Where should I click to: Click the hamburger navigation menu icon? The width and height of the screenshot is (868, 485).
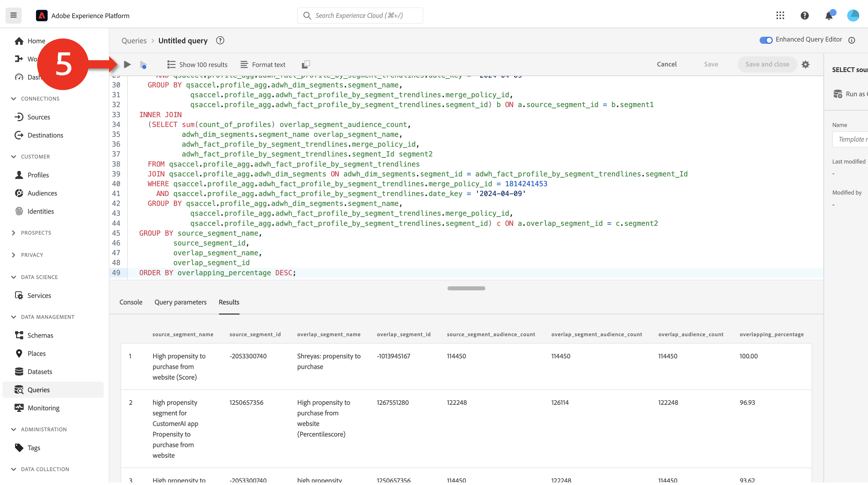14,16
